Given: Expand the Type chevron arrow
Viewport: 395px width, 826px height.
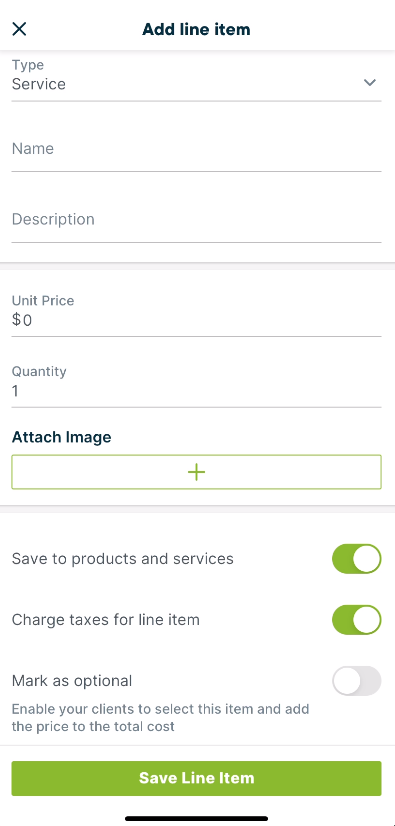Looking at the screenshot, I should click(370, 83).
